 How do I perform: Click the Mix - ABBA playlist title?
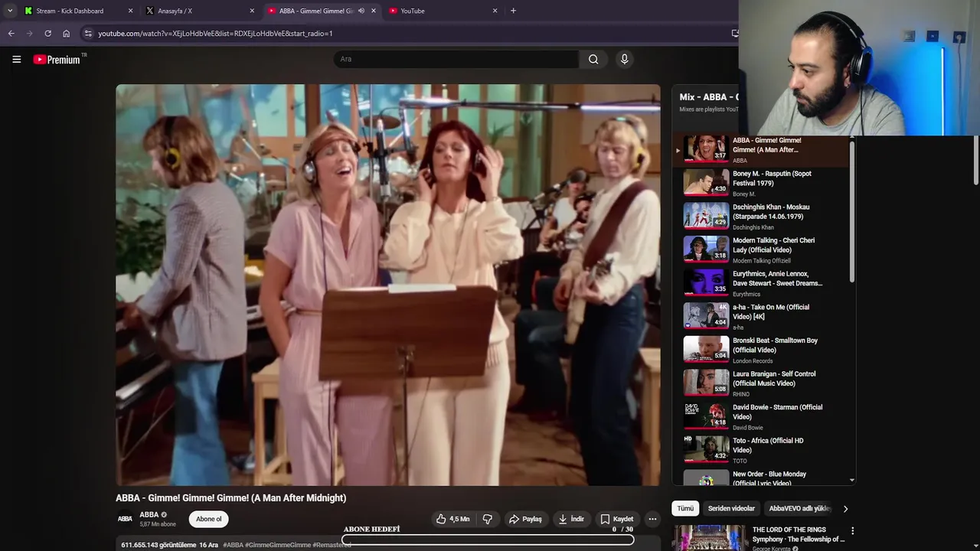pos(709,97)
